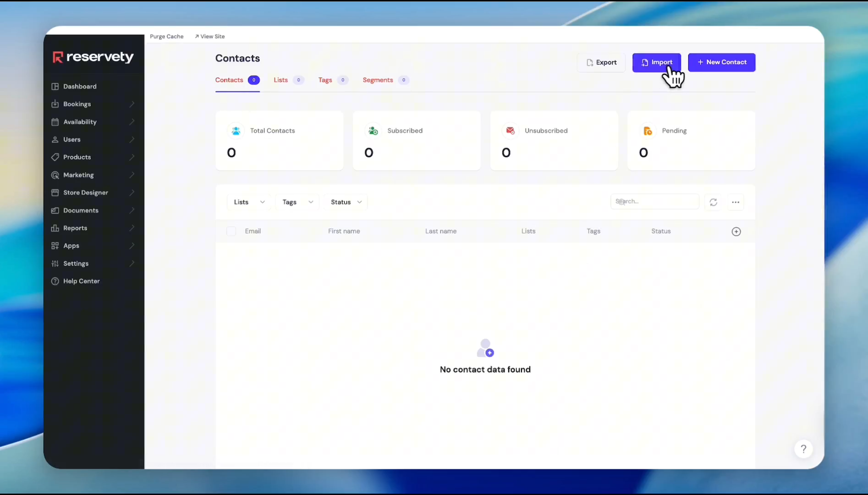
Task: Click the Tags column header in the table
Action: [x=593, y=231]
